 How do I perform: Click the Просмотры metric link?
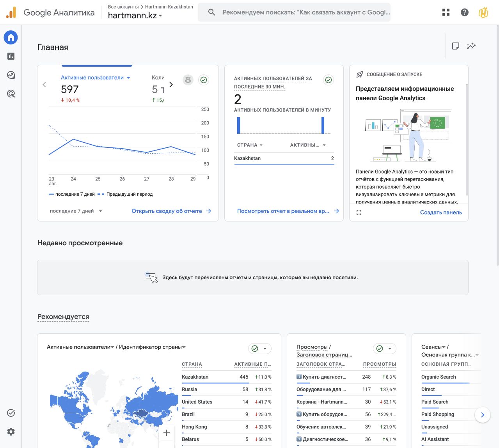pyautogui.click(x=312, y=347)
